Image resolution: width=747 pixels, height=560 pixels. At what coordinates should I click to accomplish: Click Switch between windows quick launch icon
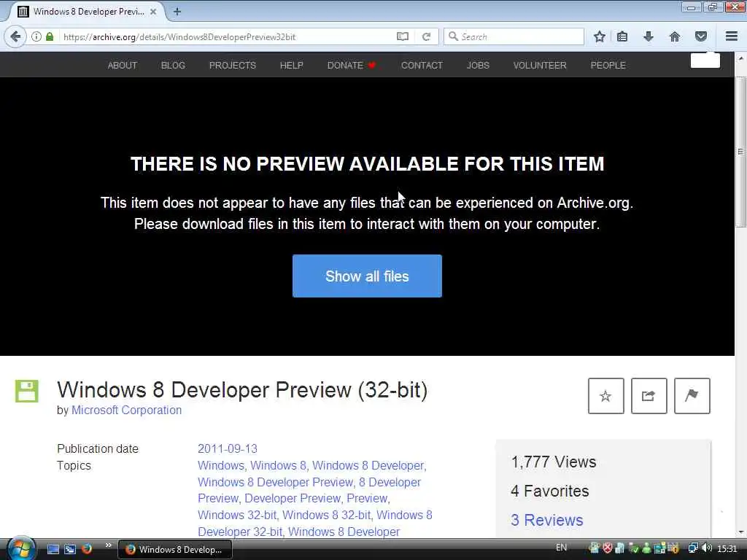(x=70, y=549)
